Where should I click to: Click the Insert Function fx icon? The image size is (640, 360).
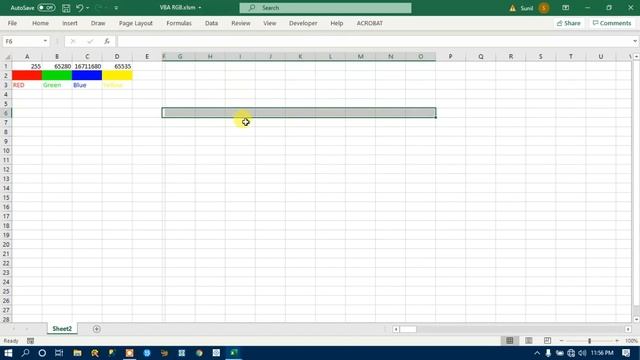(x=107, y=41)
